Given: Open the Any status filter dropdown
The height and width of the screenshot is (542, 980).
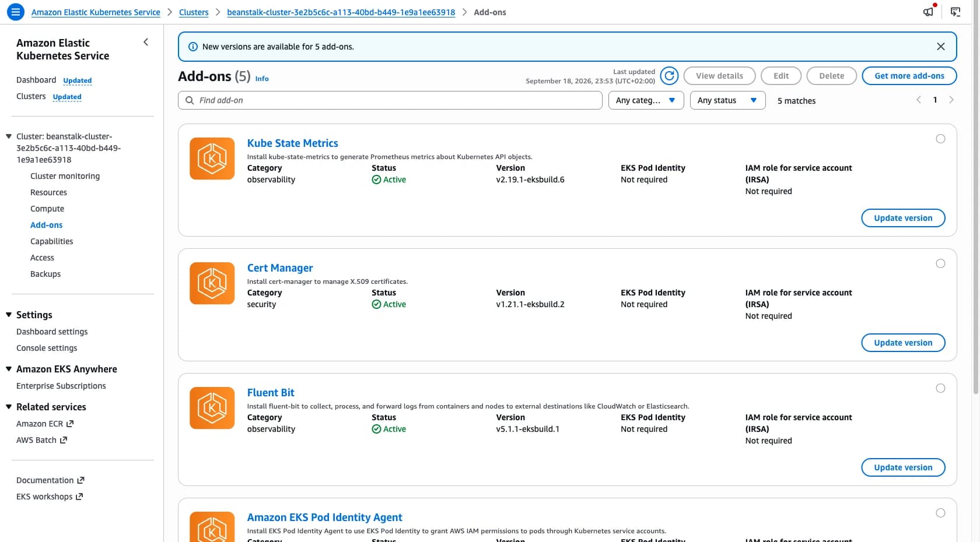Looking at the screenshot, I should point(727,100).
